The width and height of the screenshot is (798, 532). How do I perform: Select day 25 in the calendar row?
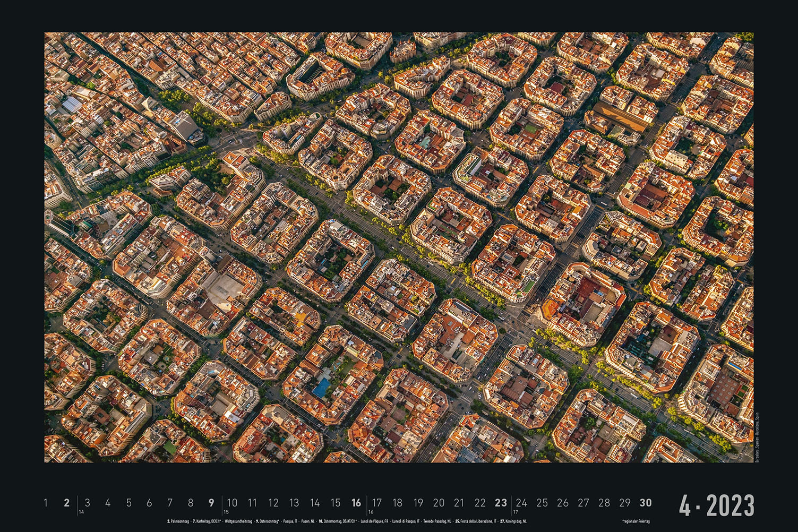click(x=542, y=502)
